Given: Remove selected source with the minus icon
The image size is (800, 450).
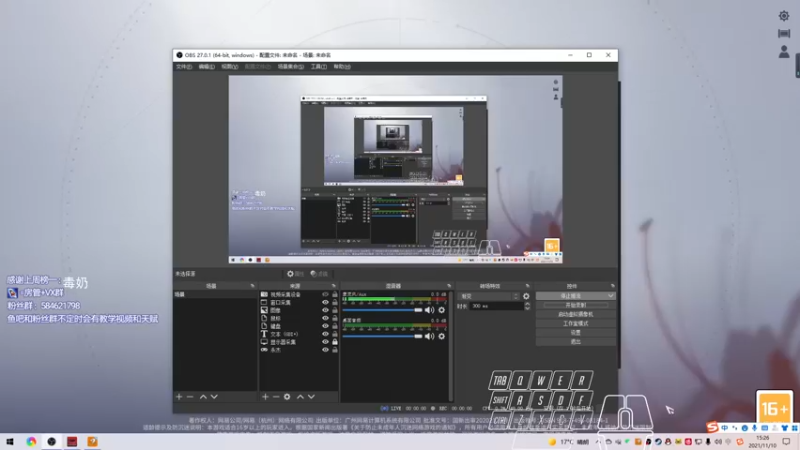Looking at the screenshot, I should tap(276, 396).
